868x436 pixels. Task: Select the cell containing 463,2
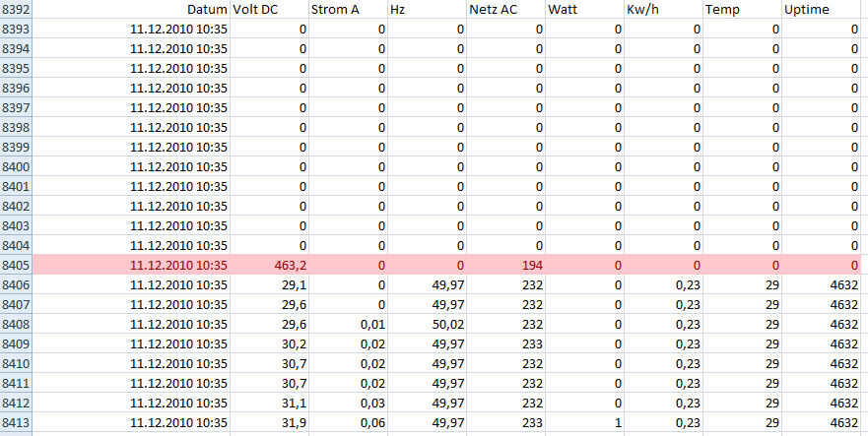286,265
